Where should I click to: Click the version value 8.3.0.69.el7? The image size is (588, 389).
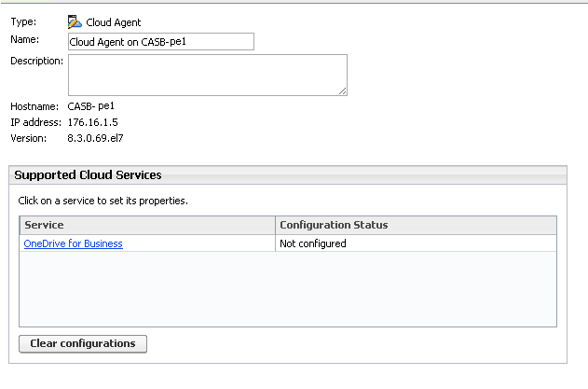[95, 138]
